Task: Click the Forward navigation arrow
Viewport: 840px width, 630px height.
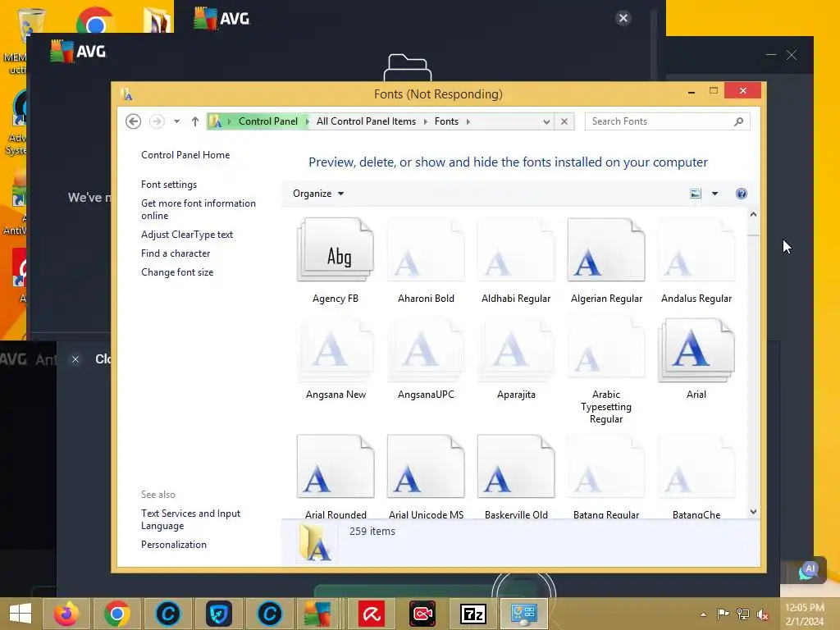Action: [x=157, y=121]
